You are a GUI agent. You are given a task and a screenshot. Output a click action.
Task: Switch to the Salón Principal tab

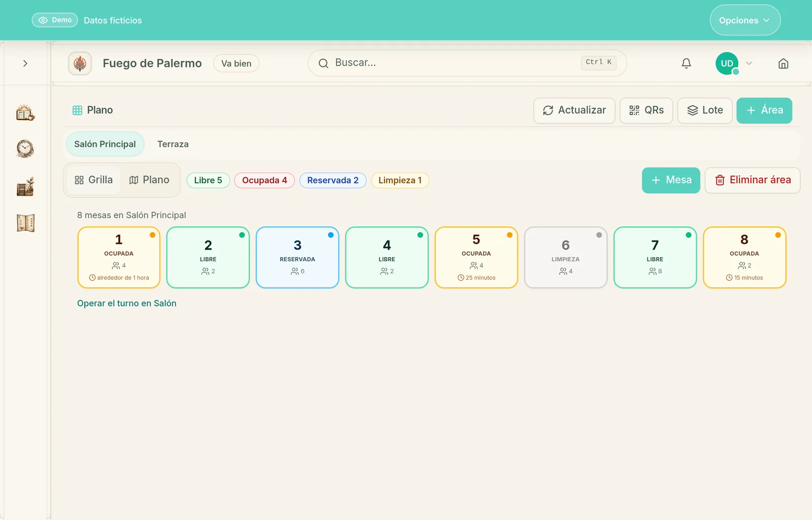105,144
